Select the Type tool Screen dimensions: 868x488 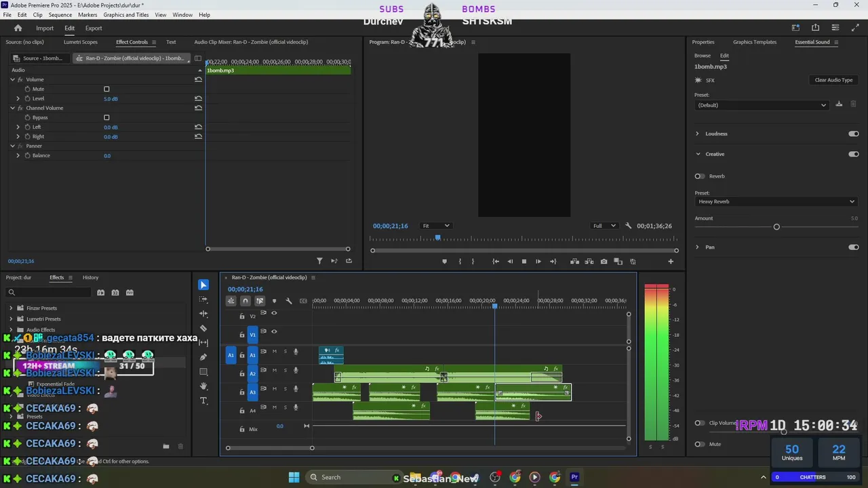pyautogui.click(x=203, y=401)
